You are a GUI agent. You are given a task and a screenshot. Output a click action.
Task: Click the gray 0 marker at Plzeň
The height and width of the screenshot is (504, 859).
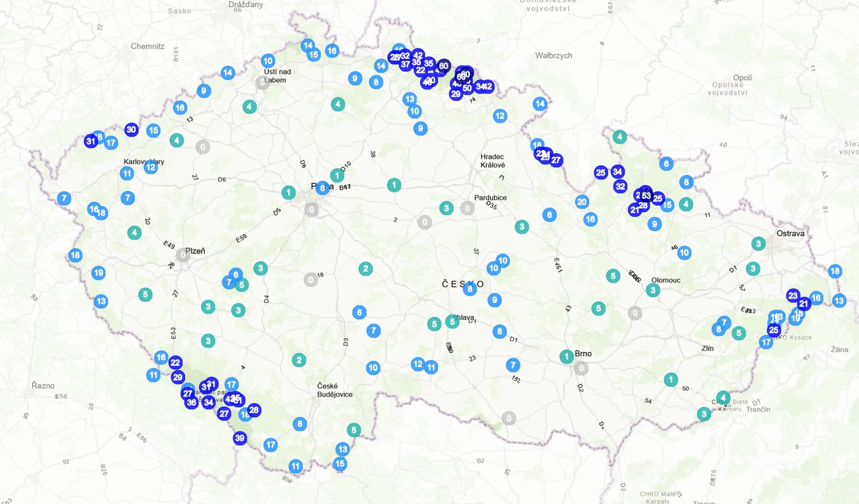(183, 255)
